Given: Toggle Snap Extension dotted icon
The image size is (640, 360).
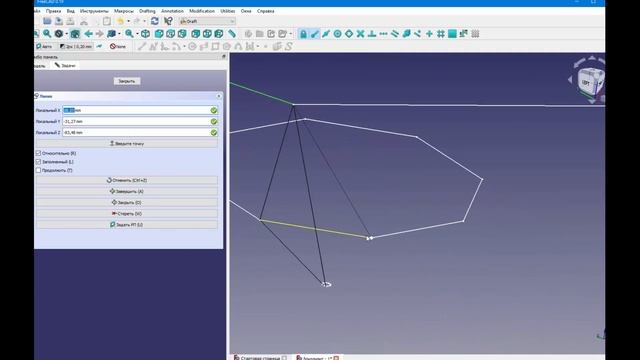Looking at the screenshot, I should coord(383,34).
